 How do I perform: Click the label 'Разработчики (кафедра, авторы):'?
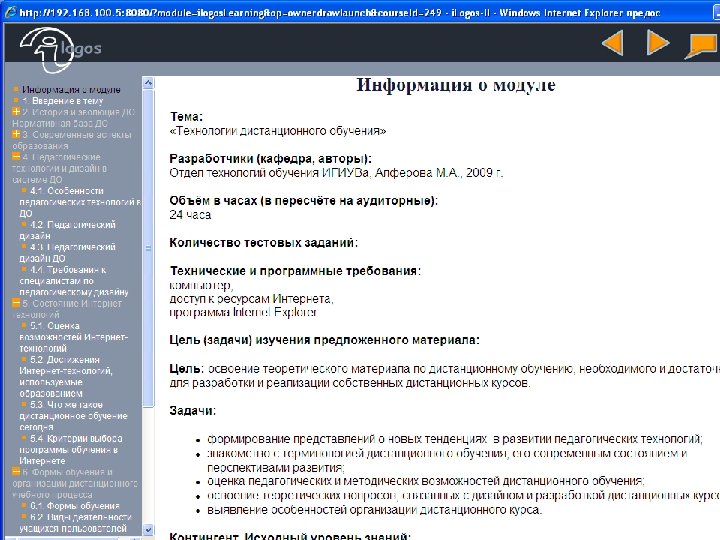270,159
